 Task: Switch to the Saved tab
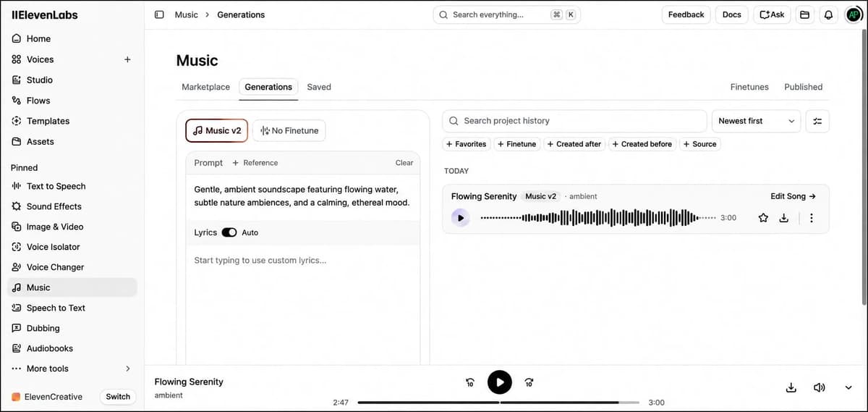click(x=319, y=87)
